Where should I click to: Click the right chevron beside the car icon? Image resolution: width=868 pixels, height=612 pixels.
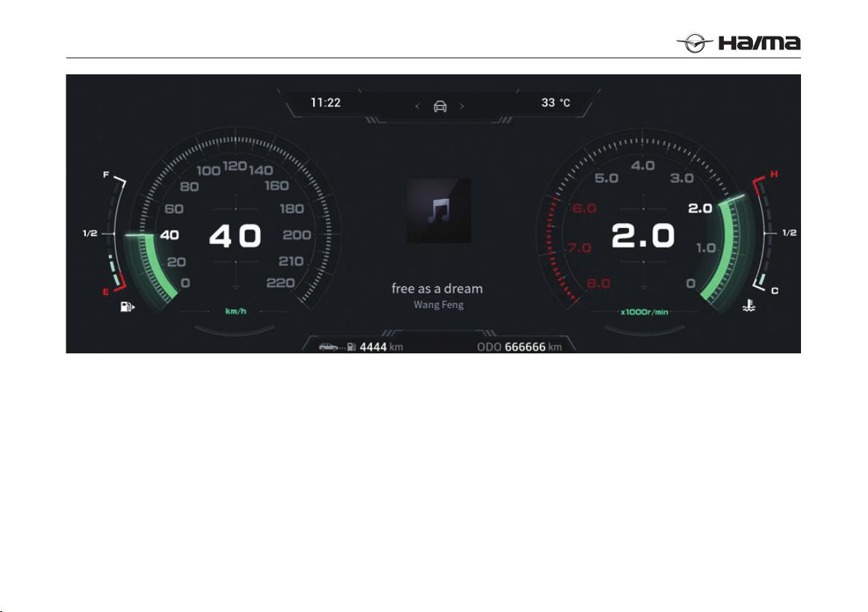coord(462,106)
